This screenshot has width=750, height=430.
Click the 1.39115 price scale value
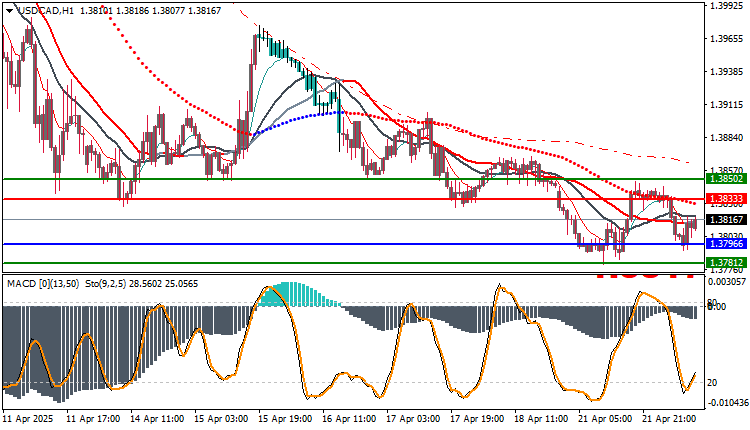click(x=727, y=105)
